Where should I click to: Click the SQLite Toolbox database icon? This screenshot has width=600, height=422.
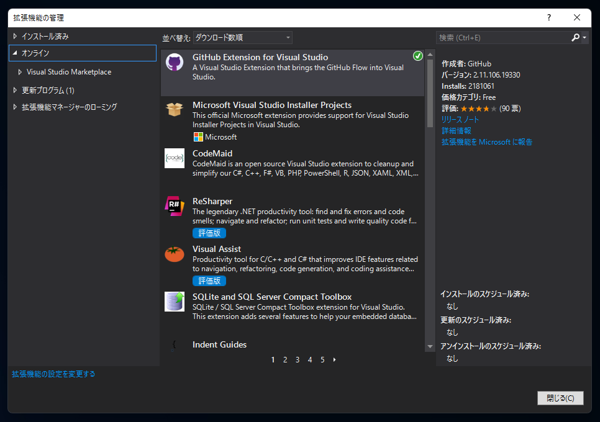(174, 301)
